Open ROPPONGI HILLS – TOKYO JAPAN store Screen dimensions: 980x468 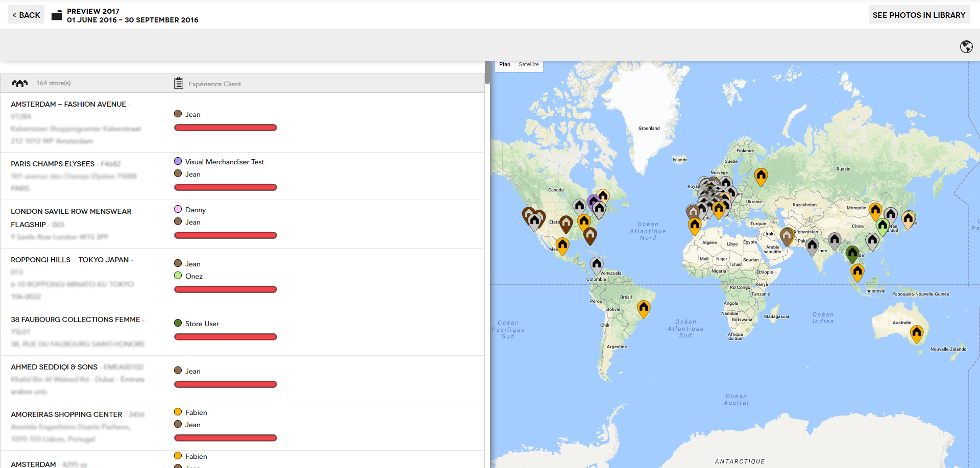pos(69,260)
